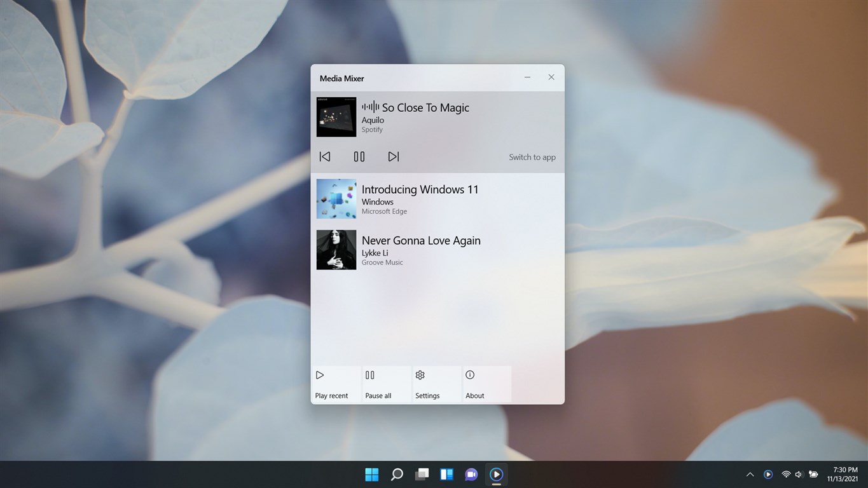Image resolution: width=868 pixels, height=488 pixels.
Task: Click the Microsoft Edge source label
Action: click(x=384, y=212)
